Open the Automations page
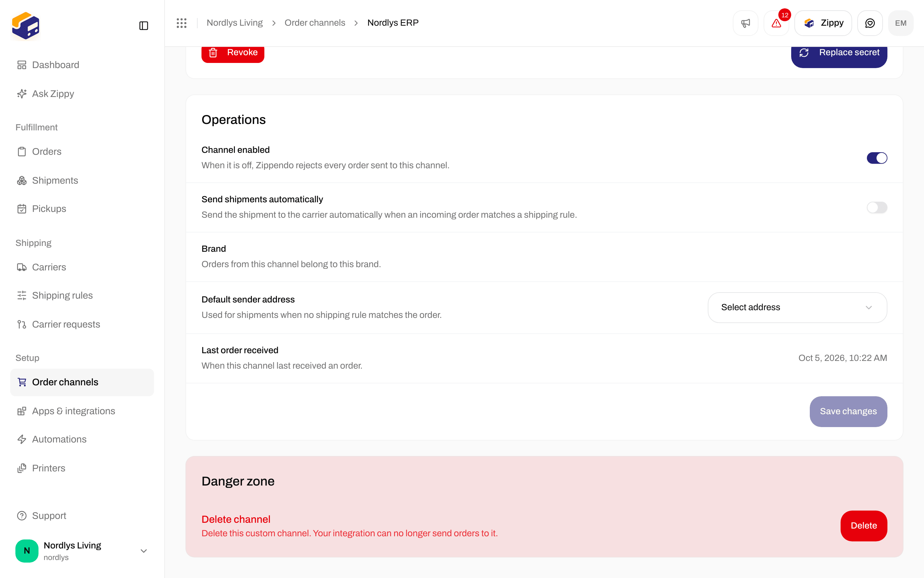This screenshot has width=924, height=578. 82,439
